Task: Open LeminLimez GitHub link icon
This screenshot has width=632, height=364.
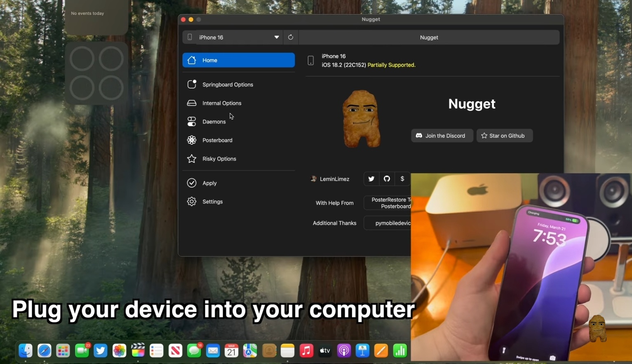Action: click(x=387, y=179)
